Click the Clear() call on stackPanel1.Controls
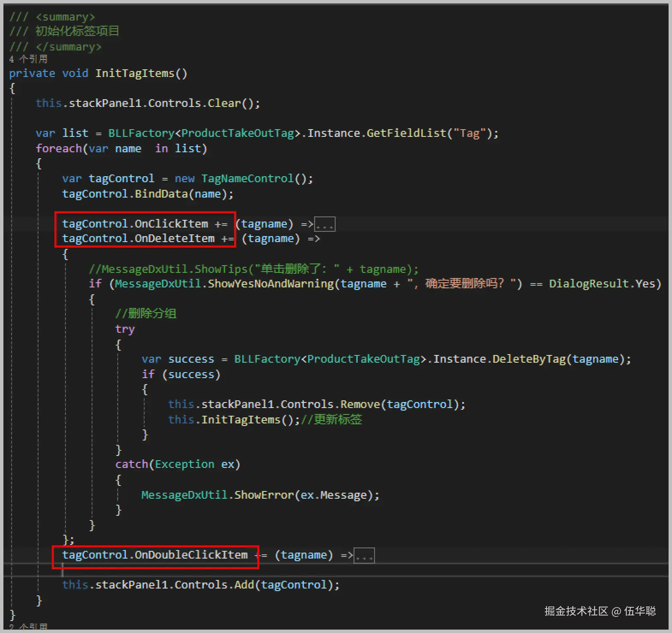This screenshot has width=672, height=633. [x=234, y=104]
